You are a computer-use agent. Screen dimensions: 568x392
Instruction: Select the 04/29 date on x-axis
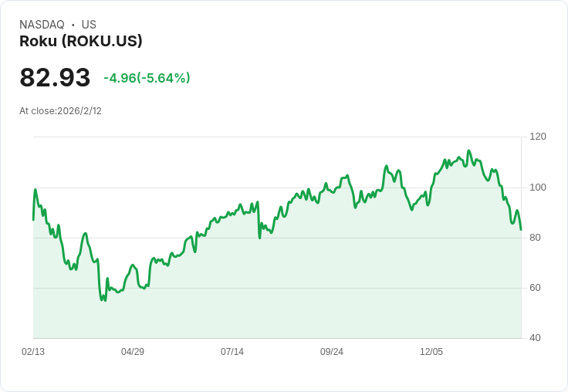(x=133, y=352)
